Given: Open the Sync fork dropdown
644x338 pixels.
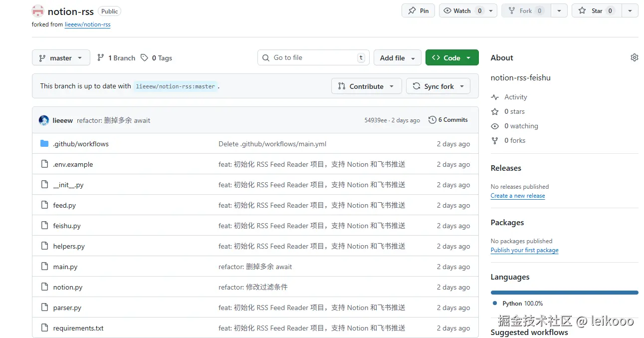Looking at the screenshot, I should tap(438, 86).
